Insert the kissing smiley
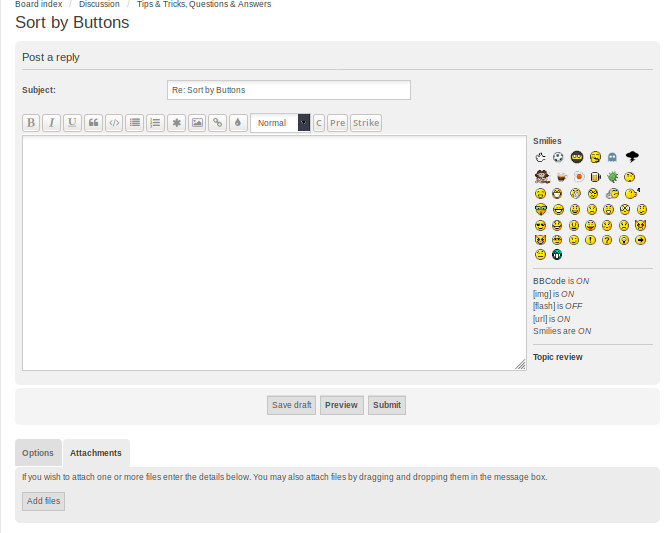Image resolution: width=665 pixels, height=533 pixels. [x=631, y=193]
